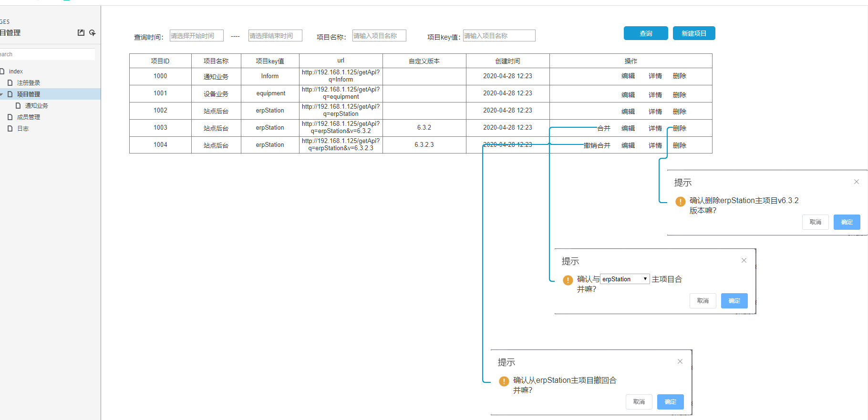Screen dimensions: 868x420
Task: Click the export icon in sidebar header
Action: 81,32
